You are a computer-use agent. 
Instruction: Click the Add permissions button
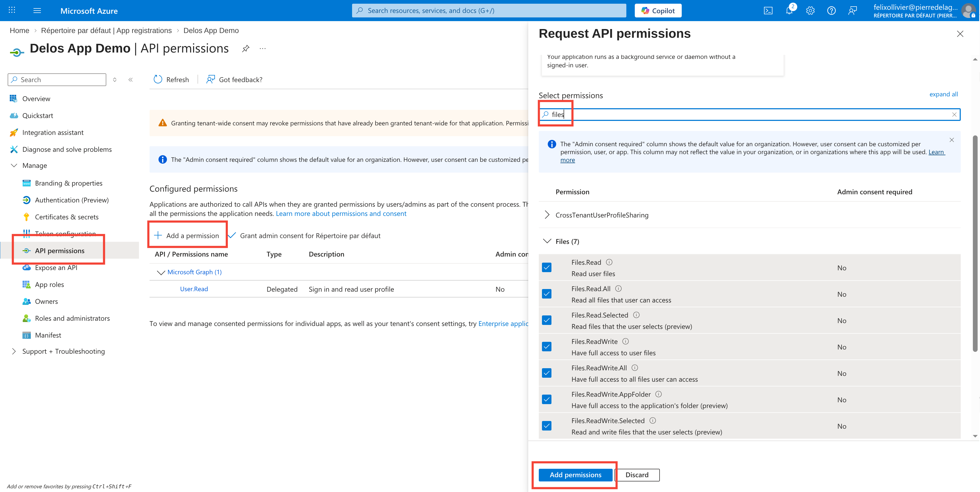[575, 475]
